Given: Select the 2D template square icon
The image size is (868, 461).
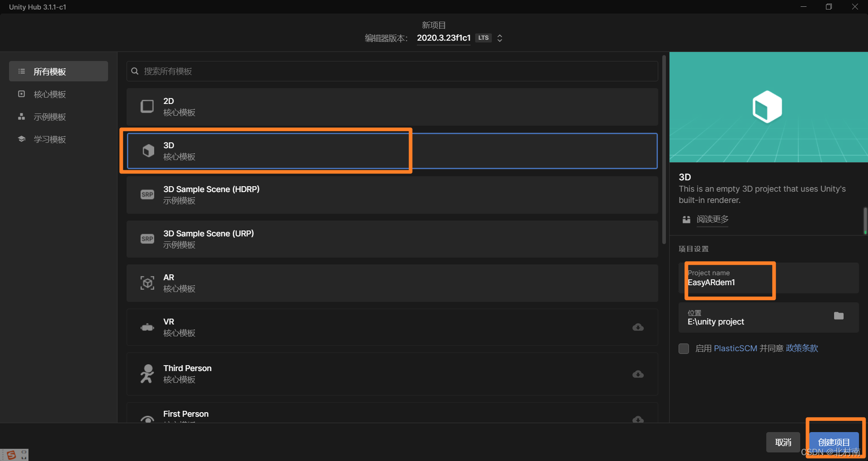Looking at the screenshot, I should point(147,106).
